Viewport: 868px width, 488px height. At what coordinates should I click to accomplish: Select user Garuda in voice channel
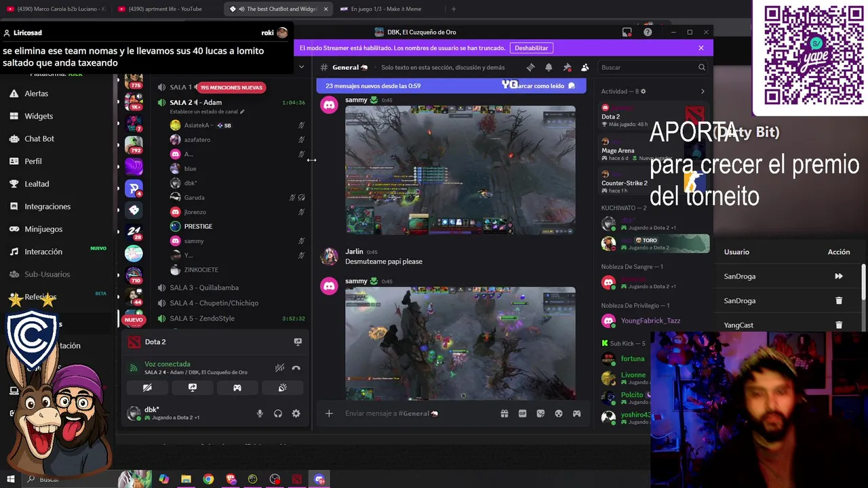(x=194, y=197)
